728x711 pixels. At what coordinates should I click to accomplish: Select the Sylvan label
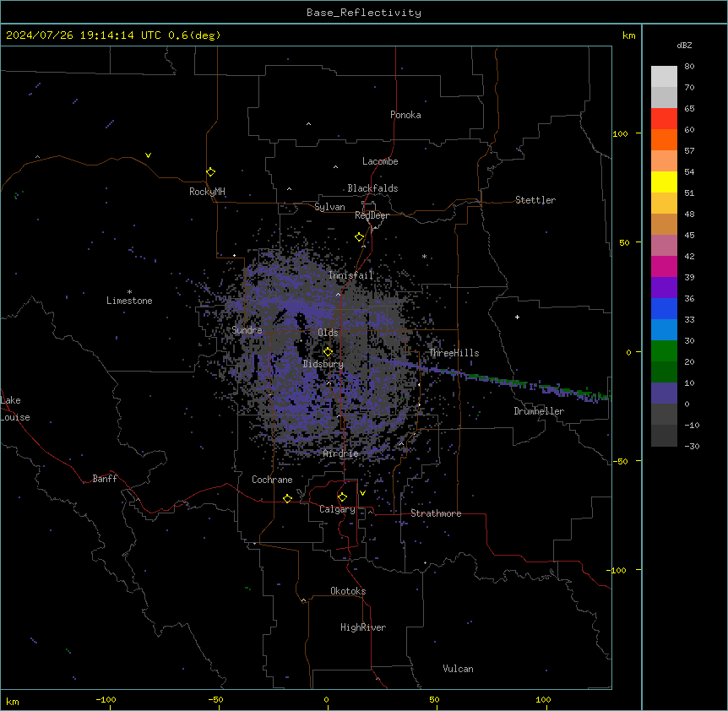329,207
